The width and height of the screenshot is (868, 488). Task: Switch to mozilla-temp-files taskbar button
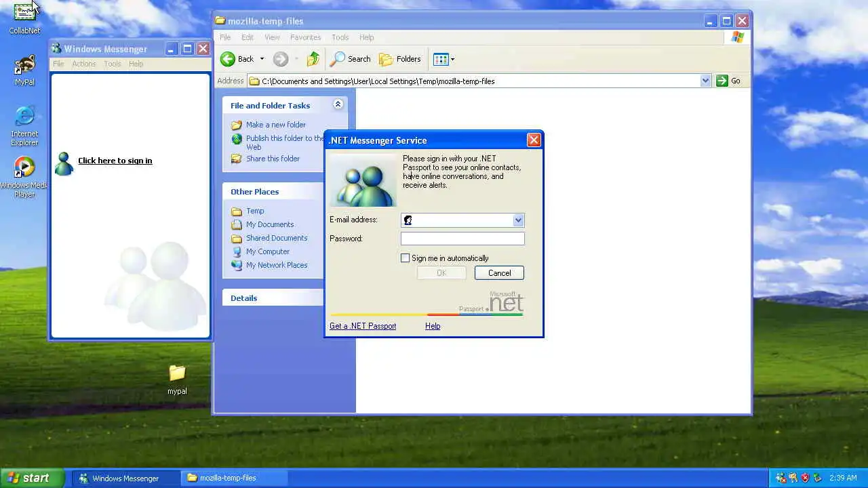[235, 478]
